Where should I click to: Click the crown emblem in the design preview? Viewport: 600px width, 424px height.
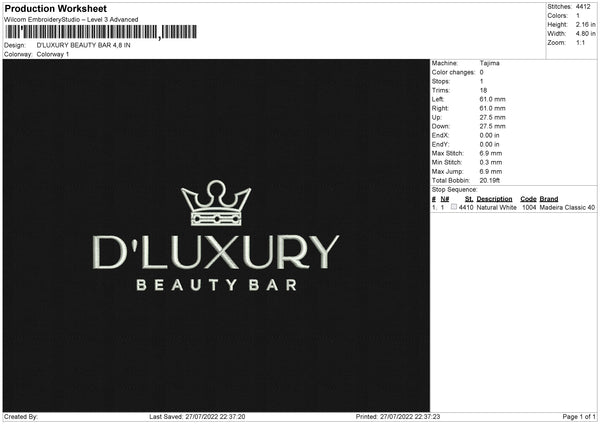[216, 203]
